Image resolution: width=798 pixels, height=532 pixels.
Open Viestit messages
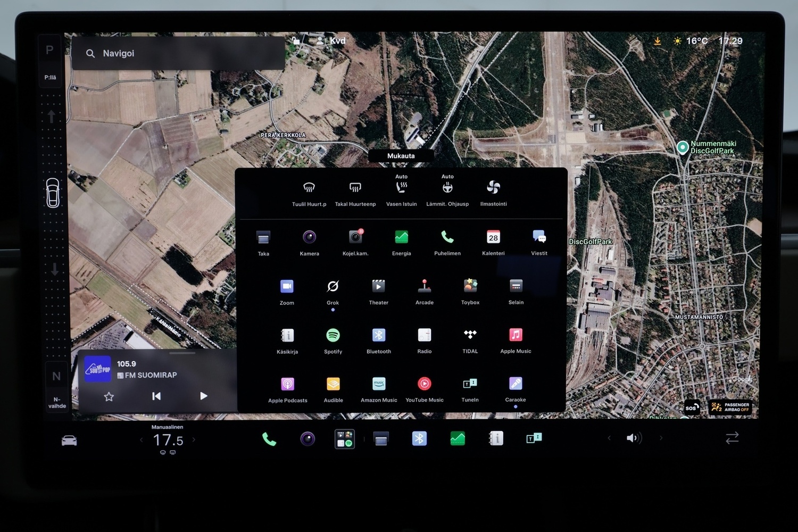pyautogui.click(x=539, y=237)
